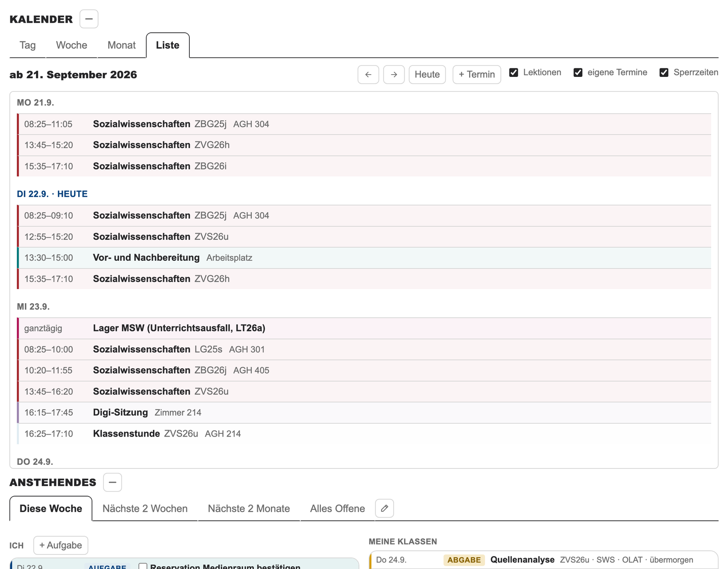Go to next period with right arrow
The width and height of the screenshot is (728, 569).
pyautogui.click(x=394, y=75)
